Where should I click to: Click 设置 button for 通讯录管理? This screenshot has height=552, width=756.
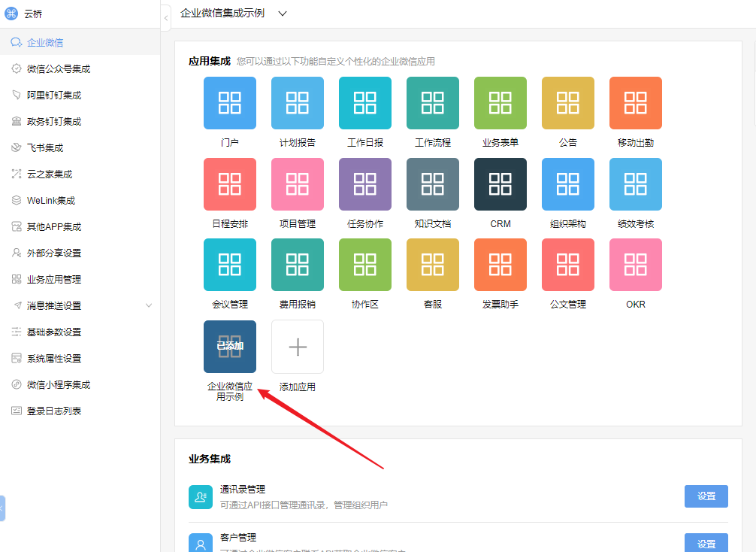click(706, 496)
